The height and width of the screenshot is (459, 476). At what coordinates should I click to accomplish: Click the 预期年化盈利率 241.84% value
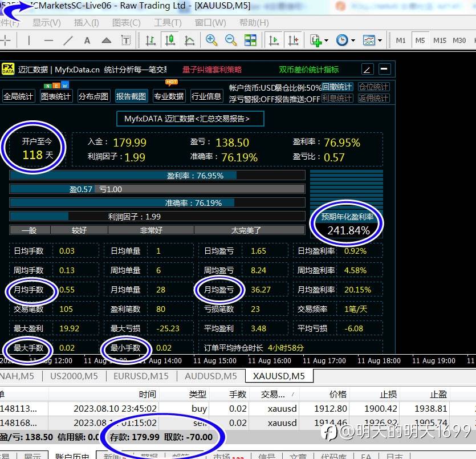click(348, 230)
